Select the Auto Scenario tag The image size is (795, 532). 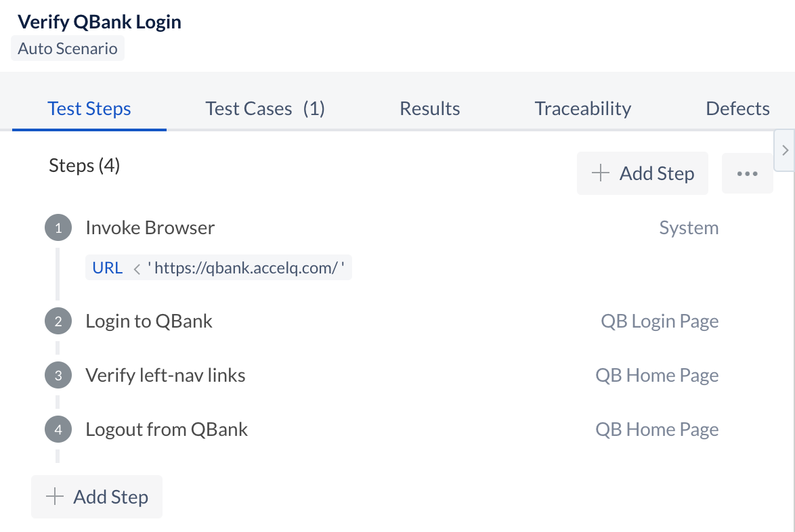[67, 48]
